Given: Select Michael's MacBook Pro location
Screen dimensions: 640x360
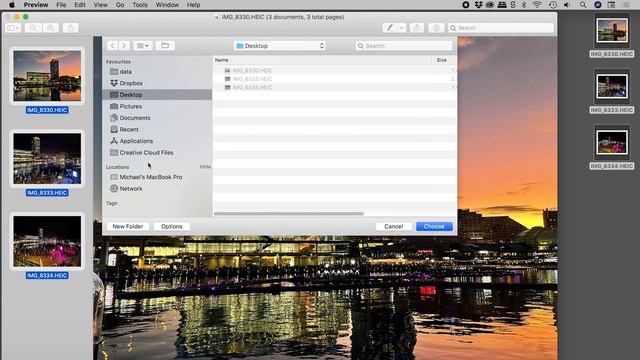Looking at the screenshot, I should pos(157,177).
